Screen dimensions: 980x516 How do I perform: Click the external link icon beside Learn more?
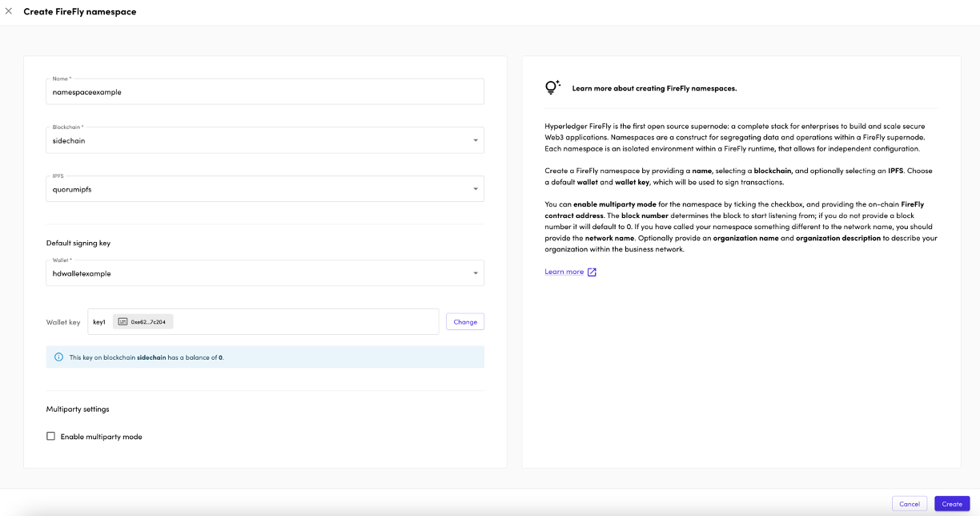tap(591, 272)
